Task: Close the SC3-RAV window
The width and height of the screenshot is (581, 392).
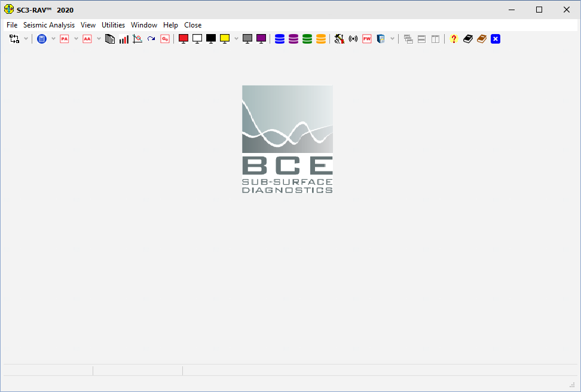Action: (567, 10)
